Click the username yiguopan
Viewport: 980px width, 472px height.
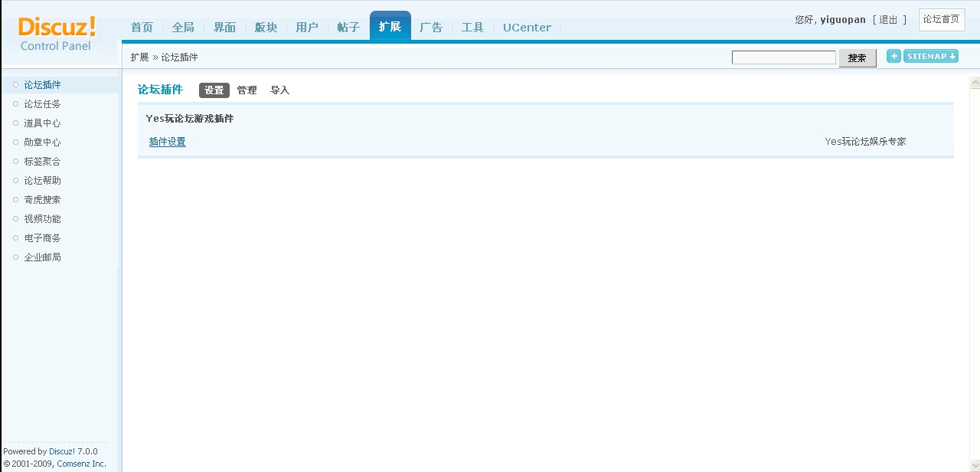[843, 20]
